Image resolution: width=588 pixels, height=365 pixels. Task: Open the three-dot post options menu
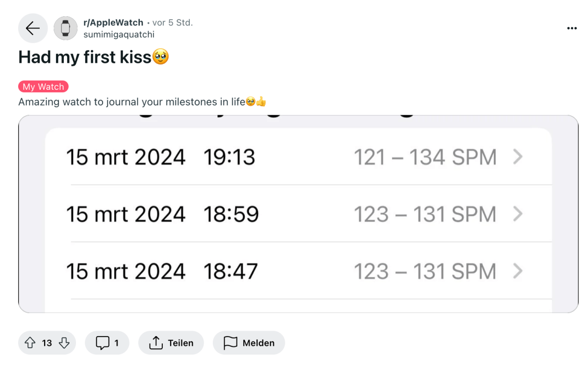coord(571,28)
